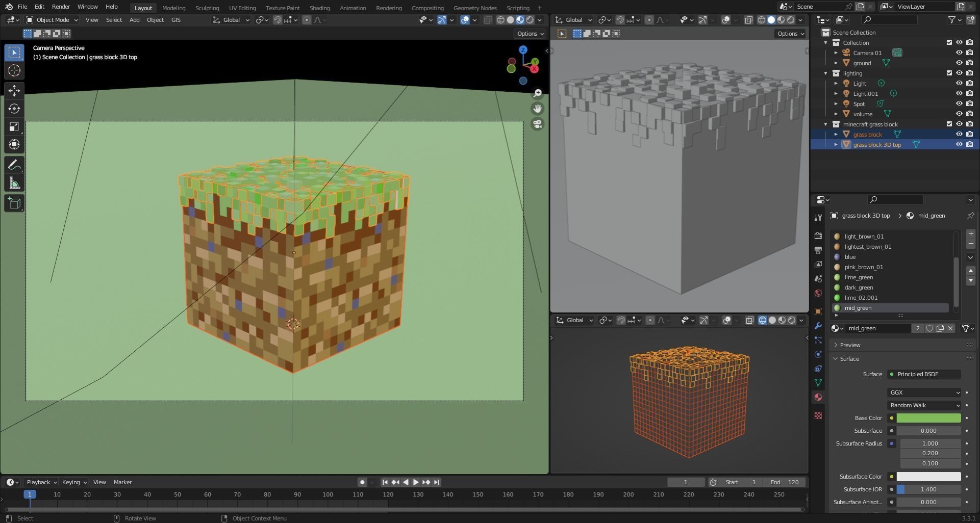This screenshot has height=523, width=980.
Task: Open the Texture properties tab
Action: click(x=818, y=415)
